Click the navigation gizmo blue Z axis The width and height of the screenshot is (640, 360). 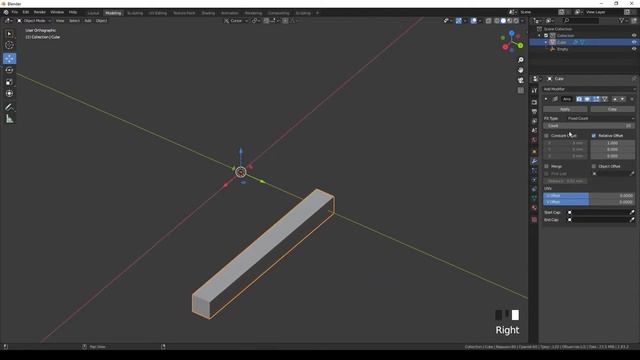[511, 33]
